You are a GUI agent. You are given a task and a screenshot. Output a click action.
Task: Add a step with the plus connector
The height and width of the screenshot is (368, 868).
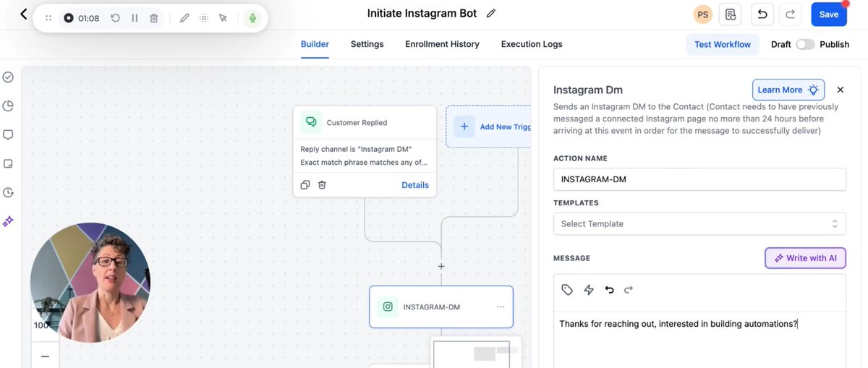pyautogui.click(x=441, y=266)
